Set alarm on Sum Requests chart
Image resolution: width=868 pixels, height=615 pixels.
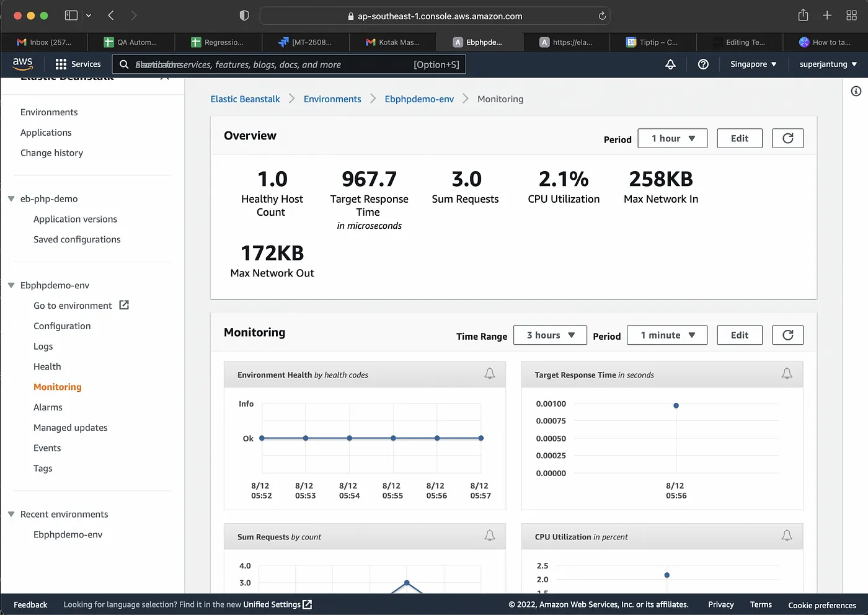point(490,536)
